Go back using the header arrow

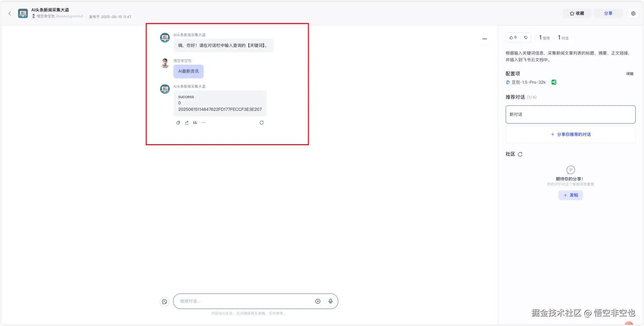pos(10,13)
